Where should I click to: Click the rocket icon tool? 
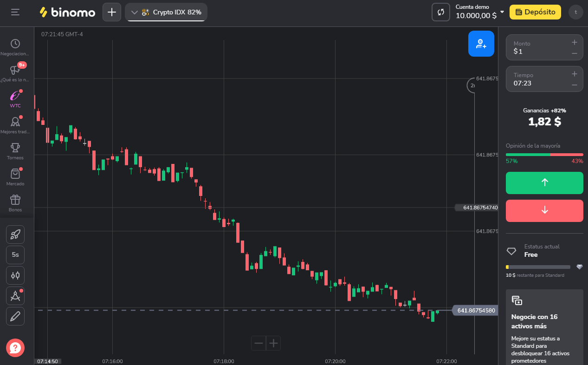(x=15, y=235)
